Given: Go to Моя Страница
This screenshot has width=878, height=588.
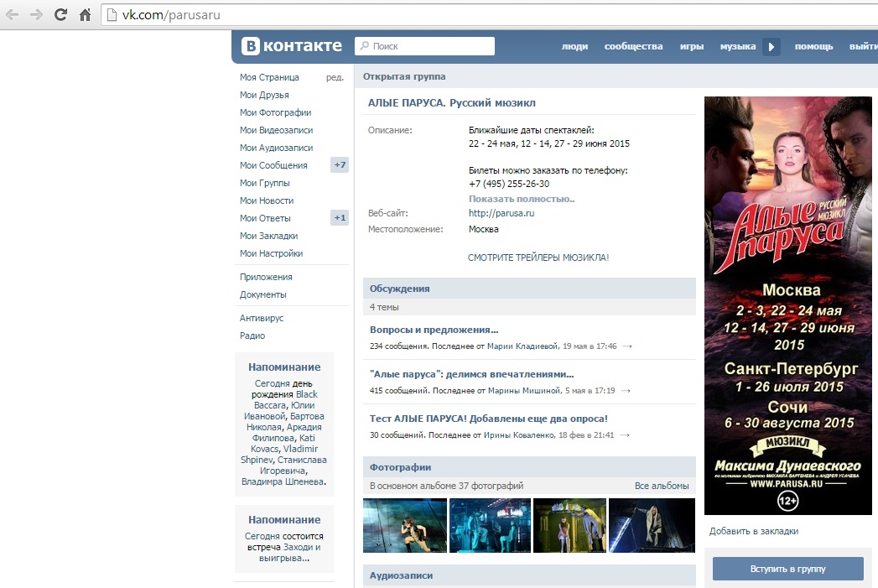Looking at the screenshot, I should 269,77.
